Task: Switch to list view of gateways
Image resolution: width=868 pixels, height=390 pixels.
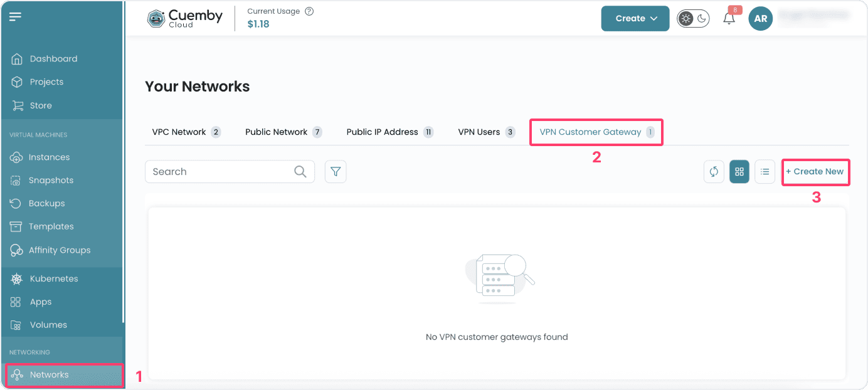Action: click(x=765, y=171)
